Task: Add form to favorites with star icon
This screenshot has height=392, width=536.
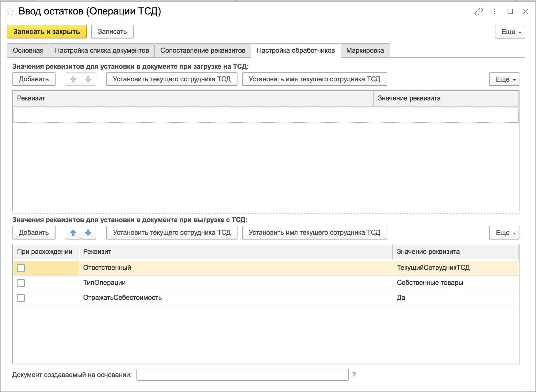Action: (x=10, y=12)
